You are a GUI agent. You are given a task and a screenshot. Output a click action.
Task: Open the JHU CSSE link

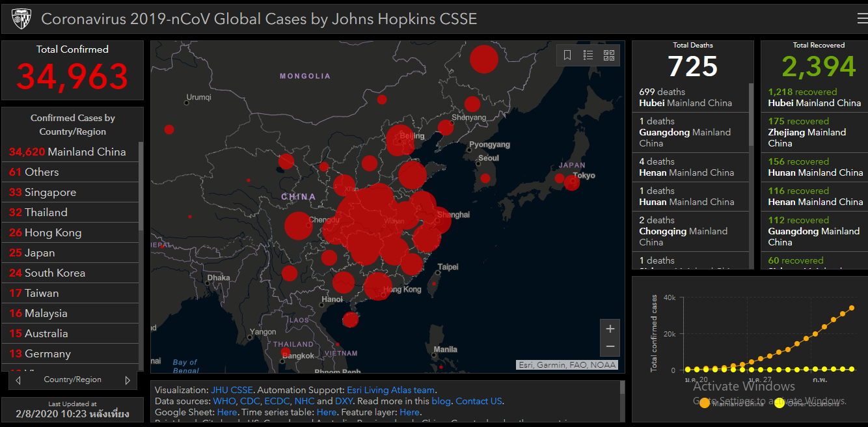coord(232,390)
